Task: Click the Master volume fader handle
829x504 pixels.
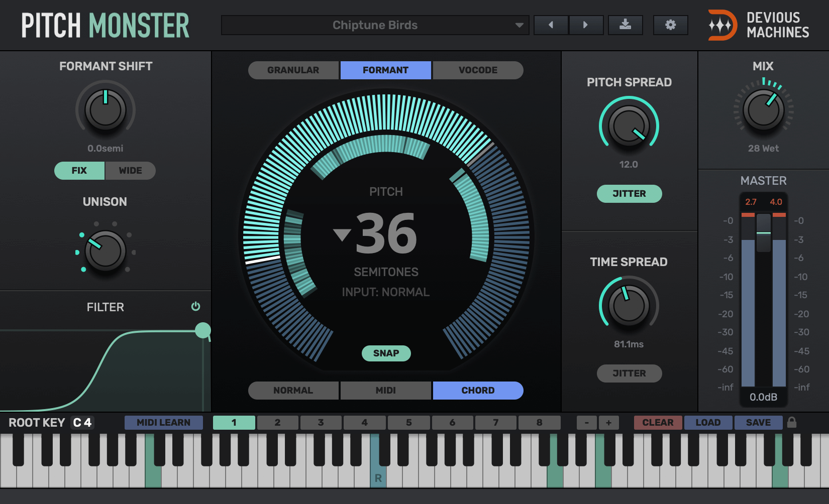Action: point(764,233)
